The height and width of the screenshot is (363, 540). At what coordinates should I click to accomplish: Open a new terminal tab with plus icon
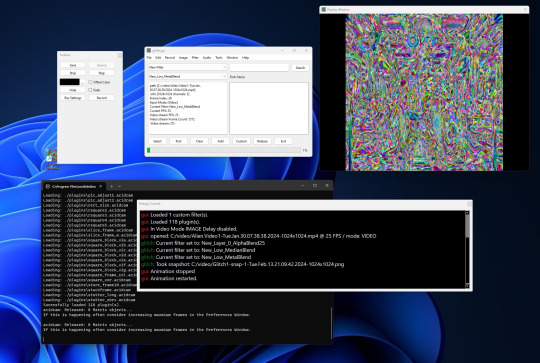112,186
